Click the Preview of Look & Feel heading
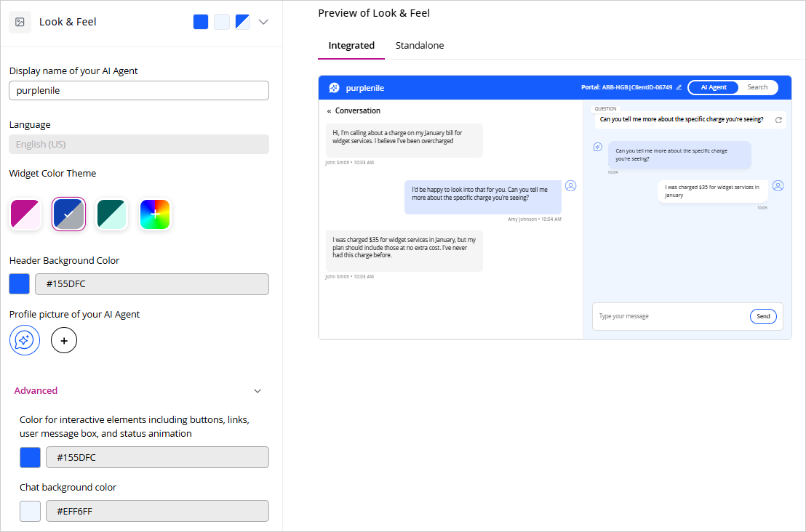 point(374,13)
